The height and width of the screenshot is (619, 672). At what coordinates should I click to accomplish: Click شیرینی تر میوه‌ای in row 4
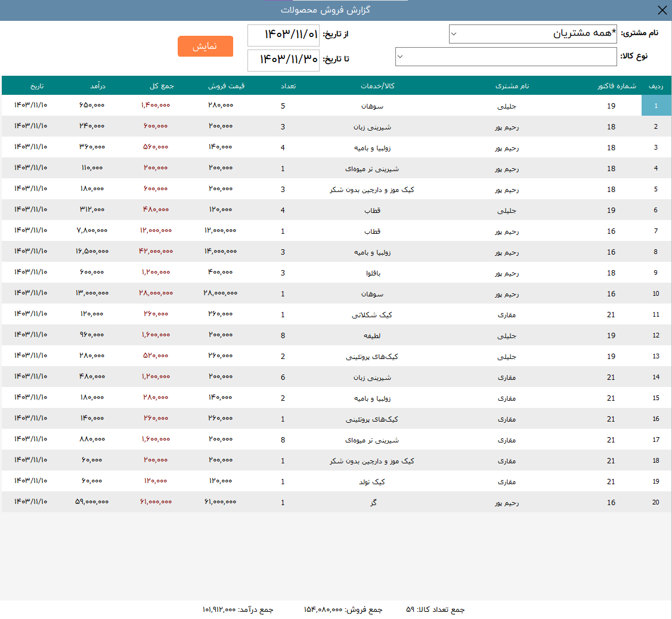372,169
